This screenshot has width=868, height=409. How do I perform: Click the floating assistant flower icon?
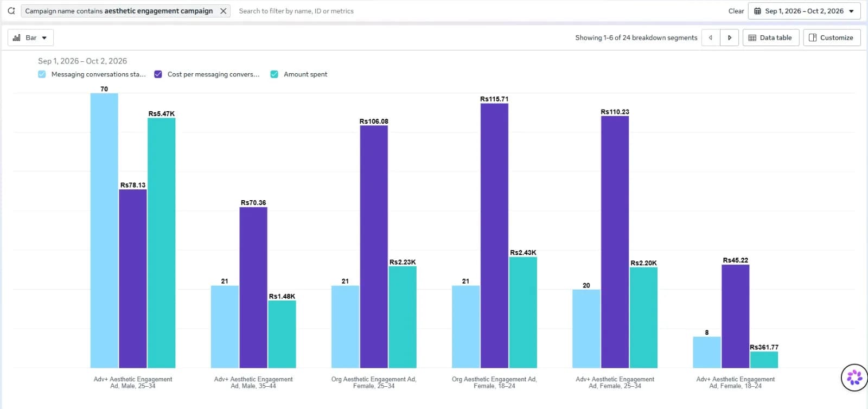(x=854, y=377)
